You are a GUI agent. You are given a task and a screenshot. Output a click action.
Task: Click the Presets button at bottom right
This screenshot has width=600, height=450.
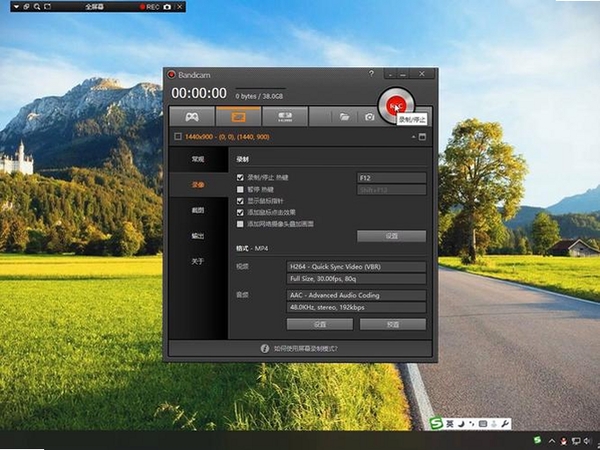pos(393,324)
